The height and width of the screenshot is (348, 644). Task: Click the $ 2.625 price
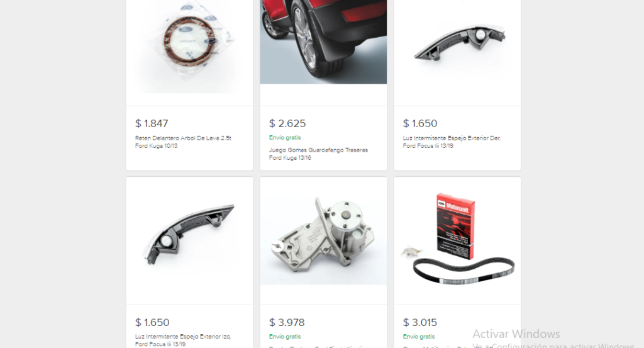pos(287,123)
